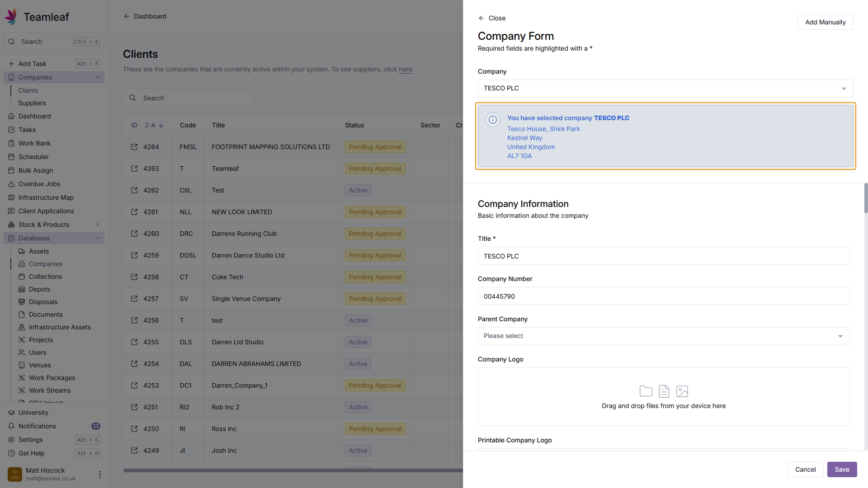The width and height of the screenshot is (868, 488).
Task: Open the Scheduler calendar icon in sidebar
Action: coord(11,157)
